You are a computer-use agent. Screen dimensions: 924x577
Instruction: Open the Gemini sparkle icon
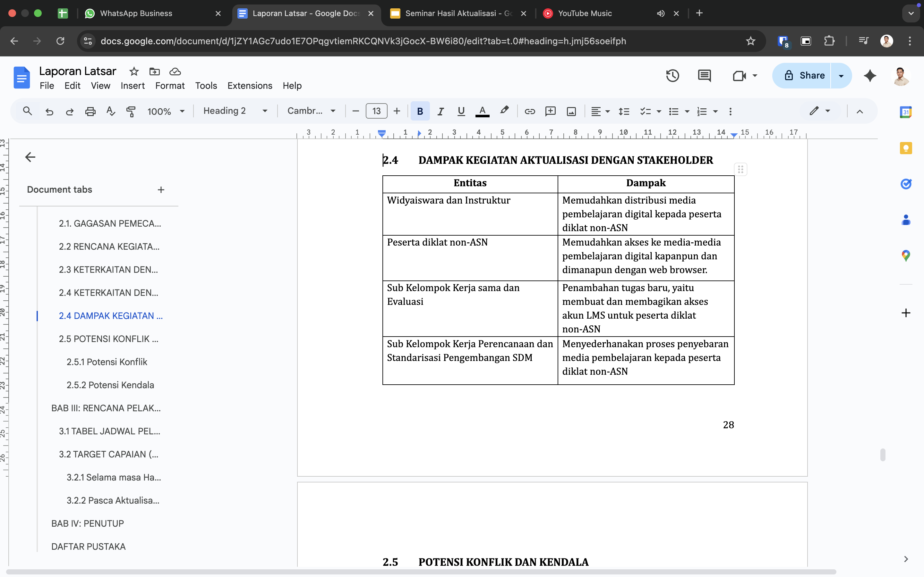[870, 76]
